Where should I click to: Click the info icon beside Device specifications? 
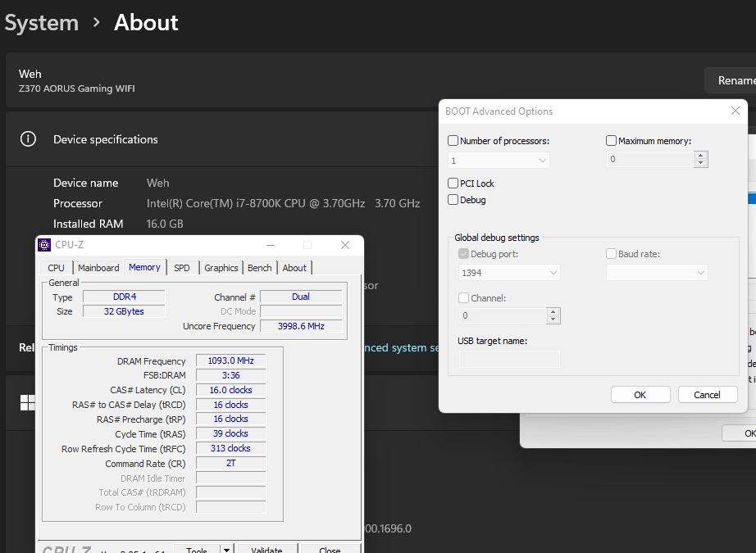28,139
